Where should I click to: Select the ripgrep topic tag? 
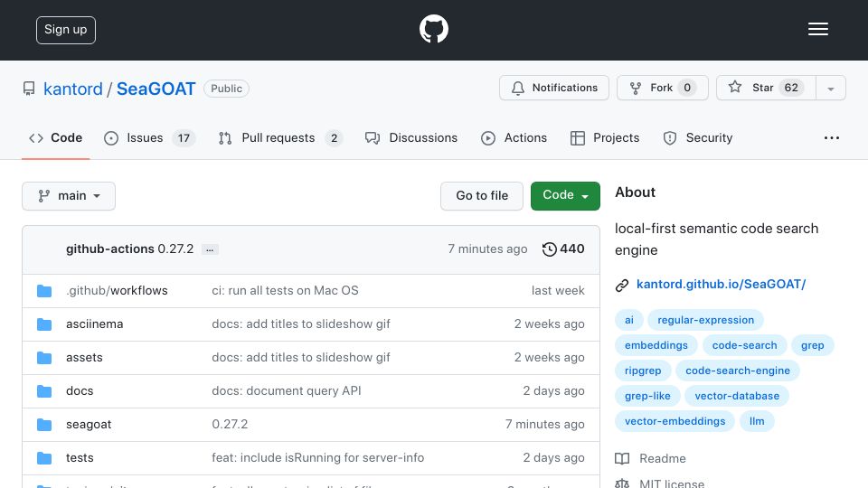(643, 371)
